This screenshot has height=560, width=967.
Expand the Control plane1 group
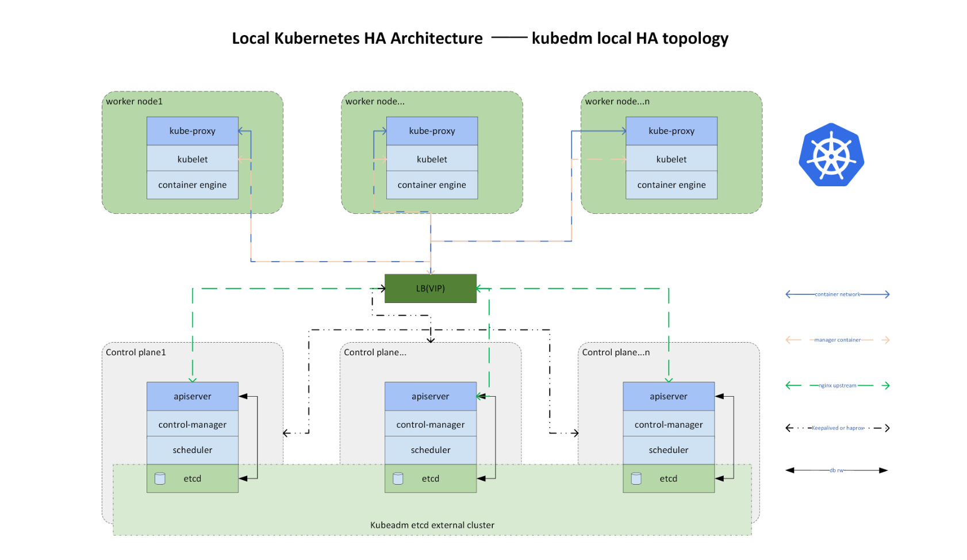[136, 352]
